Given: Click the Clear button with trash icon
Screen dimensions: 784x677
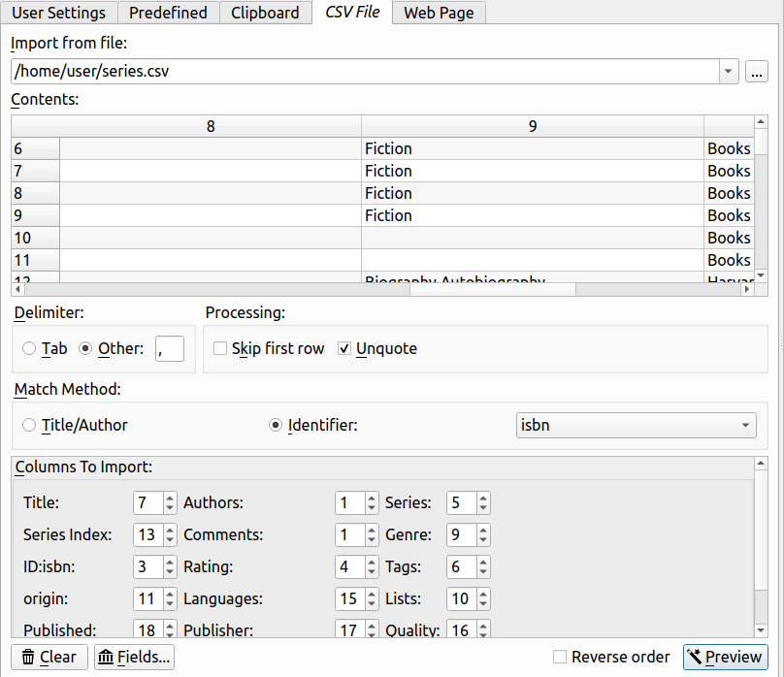Looking at the screenshot, I should (x=49, y=658).
